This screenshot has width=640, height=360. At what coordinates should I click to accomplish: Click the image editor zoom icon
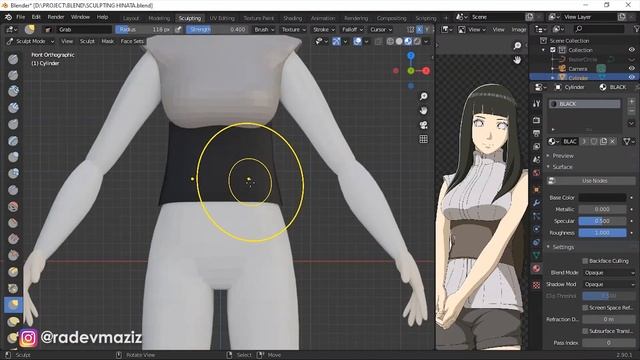coord(517,45)
